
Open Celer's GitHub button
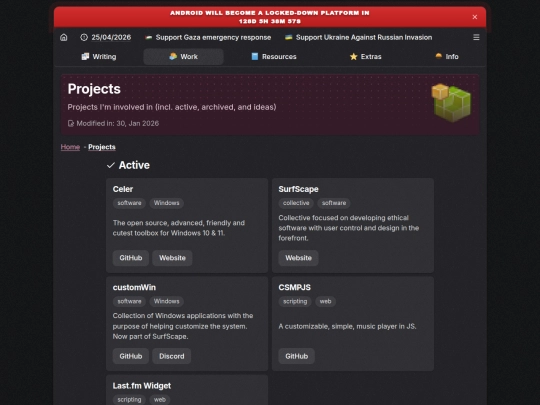tap(131, 258)
